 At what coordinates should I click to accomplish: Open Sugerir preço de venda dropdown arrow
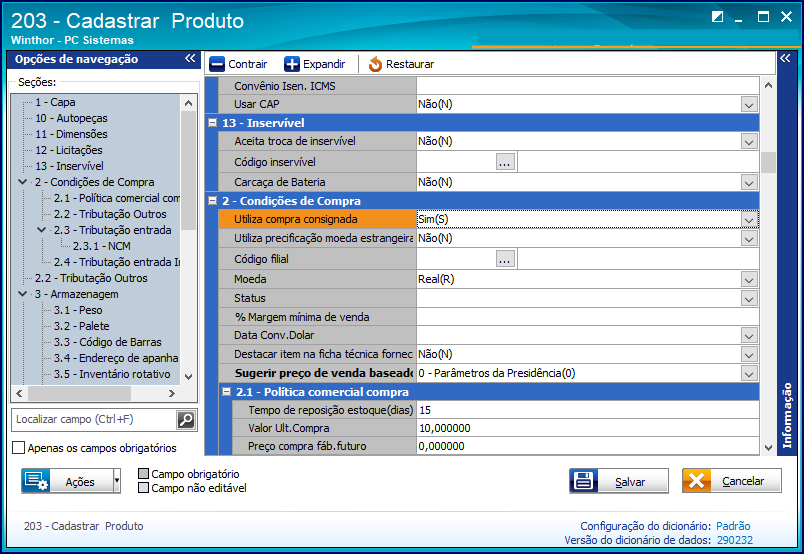click(x=749, y=373)
